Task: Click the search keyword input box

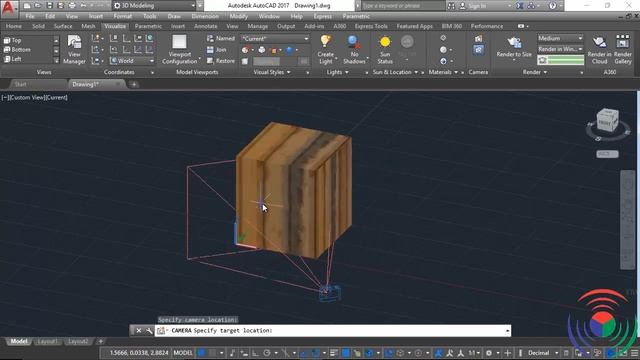Action: pyautogui.click(x=403, y=6)
